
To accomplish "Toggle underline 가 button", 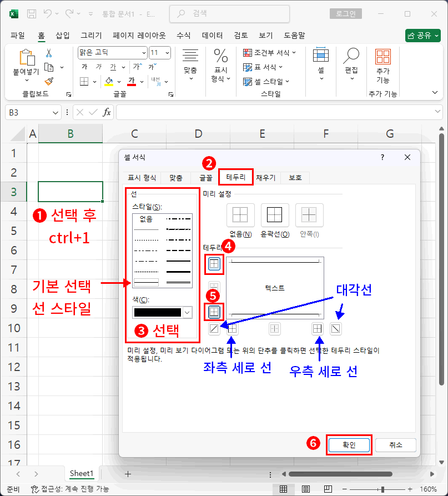I will tap(113, 67).
